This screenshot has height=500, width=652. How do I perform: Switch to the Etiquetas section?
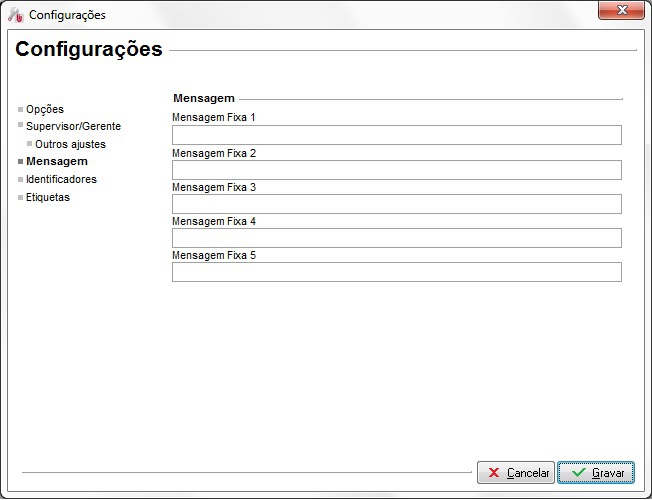coord(48,197)
